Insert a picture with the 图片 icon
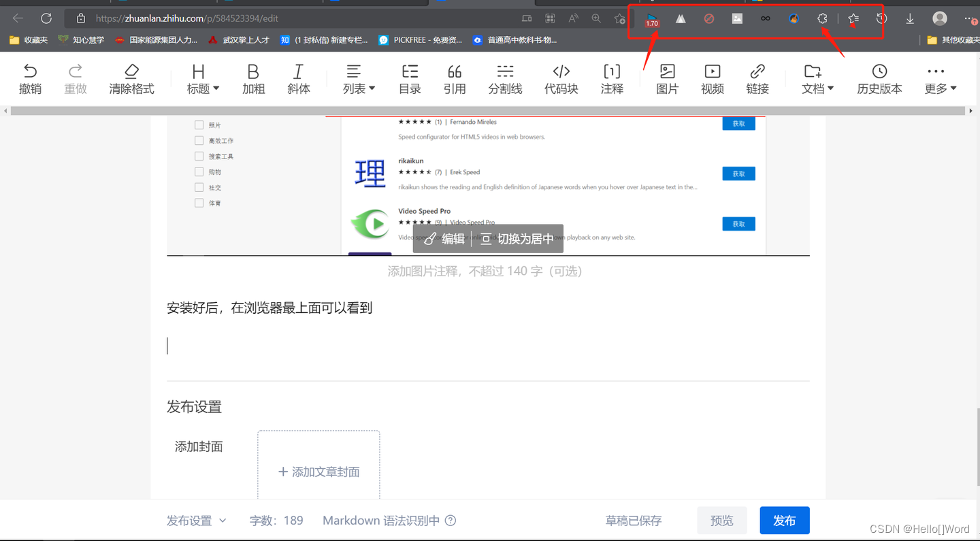980x541 pixels. 667,79
